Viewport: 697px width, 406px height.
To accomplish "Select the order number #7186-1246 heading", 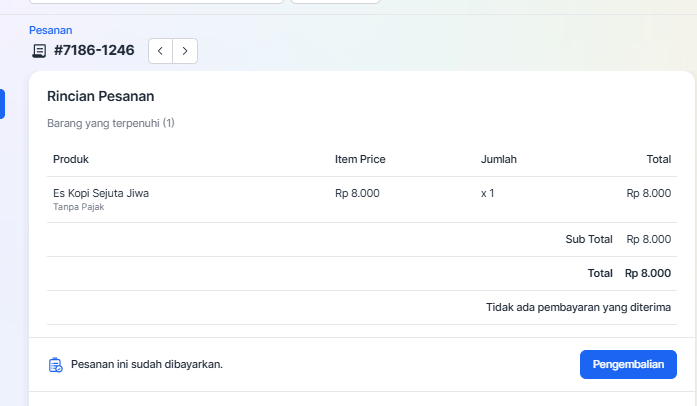I will point(95,51).
